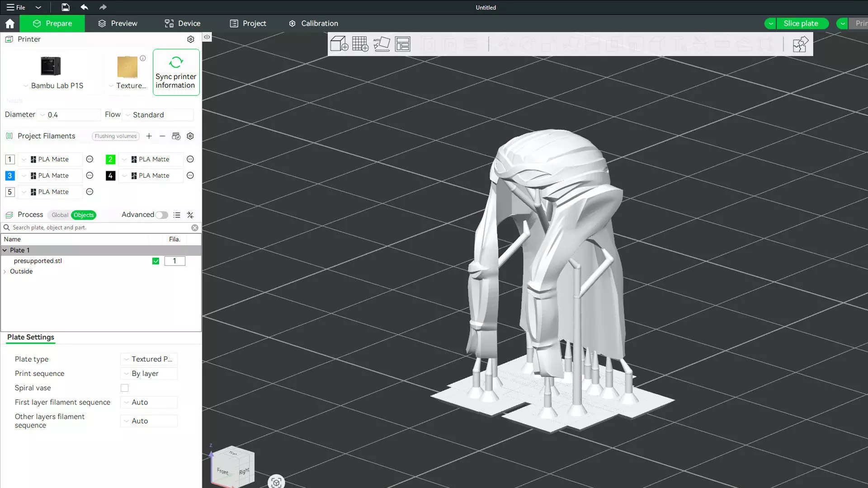This screenshot has height=488, width=868.
Task: Click filament 2 green color swatch
Action: tap(110, 160)
